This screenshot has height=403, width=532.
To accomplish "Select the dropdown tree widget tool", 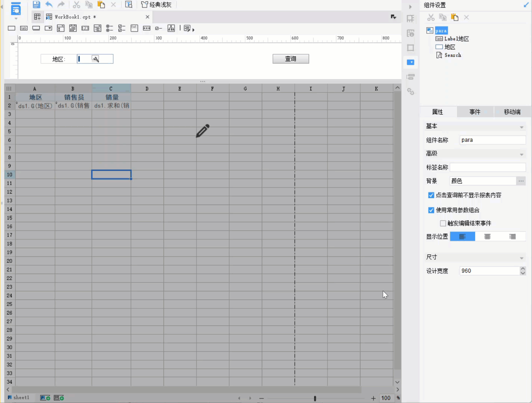I will pos(98,28).
